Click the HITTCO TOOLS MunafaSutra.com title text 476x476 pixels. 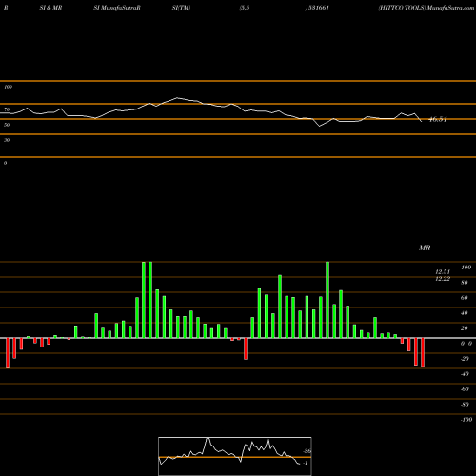tap(426, 8)
